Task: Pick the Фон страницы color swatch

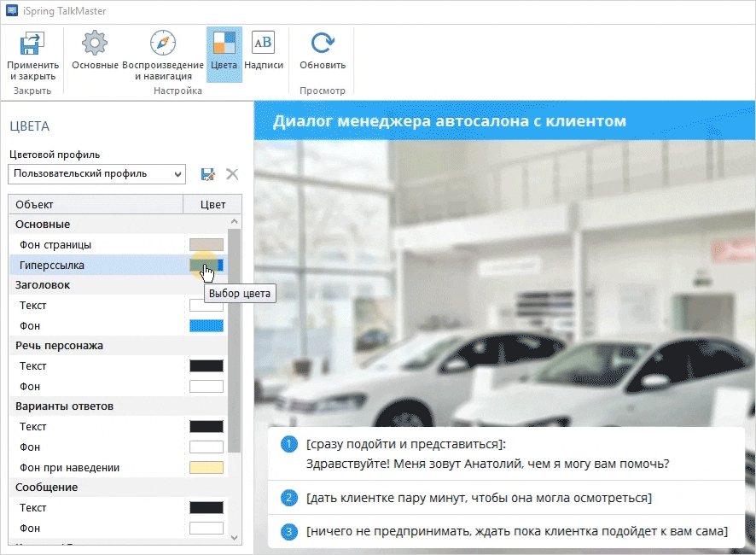Action: click(206, 245)
